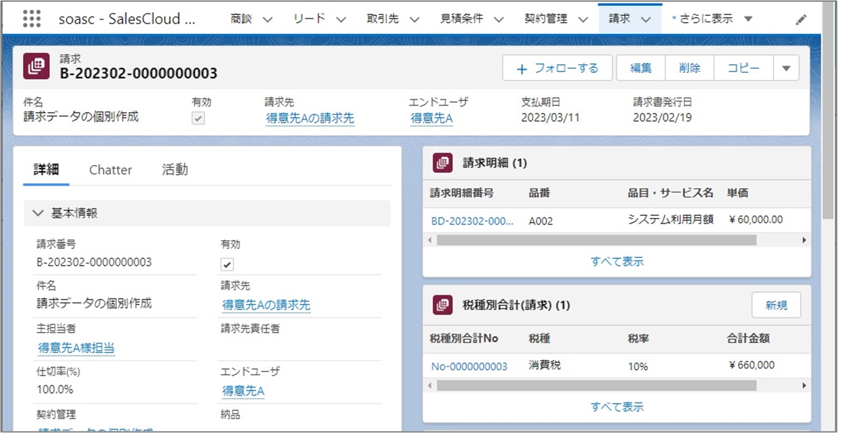
Task: Open 商談 tab dropdown chevron
Action: (268, 19)
